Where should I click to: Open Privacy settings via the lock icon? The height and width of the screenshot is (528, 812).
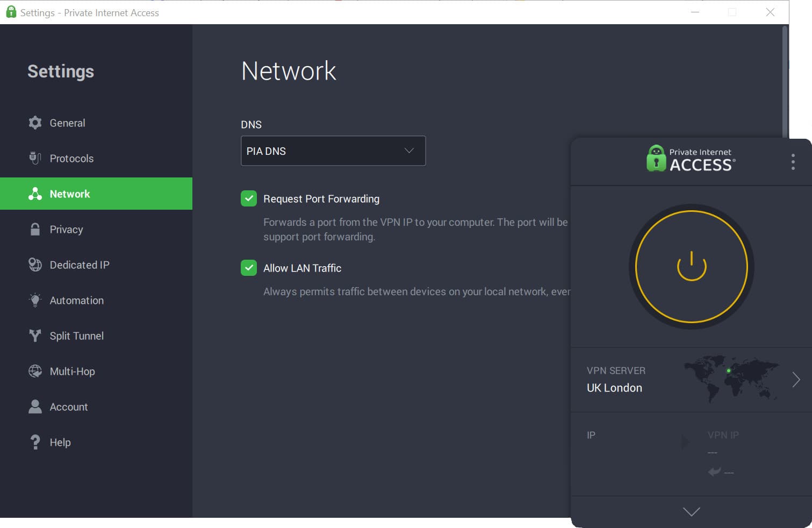click(x=35, y=229)
